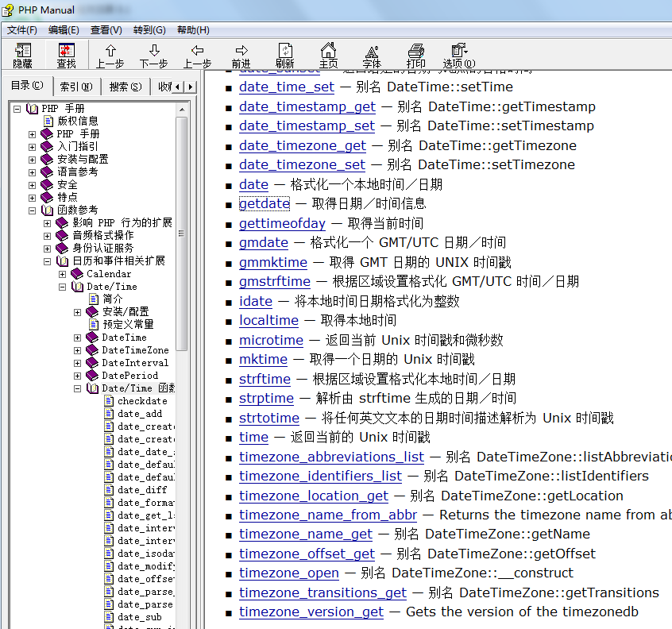Select date_add in the contents tree
The image size is (672, 629).
point(140,414)
